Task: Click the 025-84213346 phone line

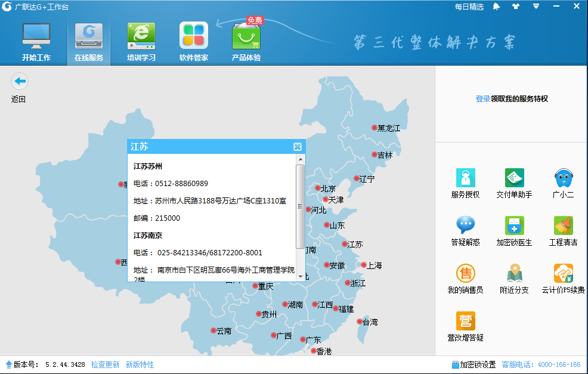Action: [x=198, y=252]
